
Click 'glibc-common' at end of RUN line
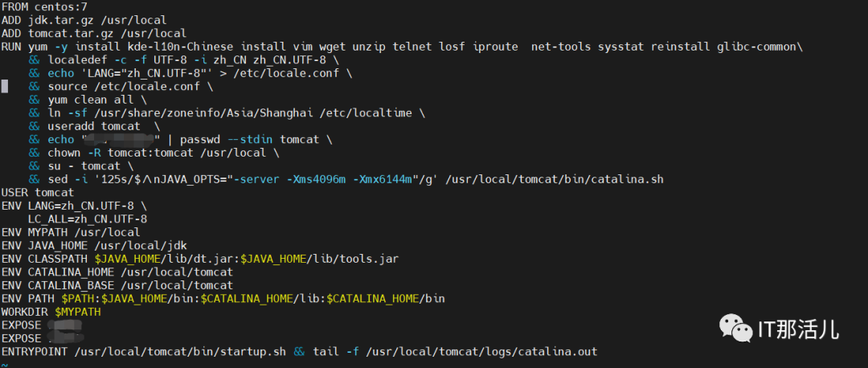(755, 47)
